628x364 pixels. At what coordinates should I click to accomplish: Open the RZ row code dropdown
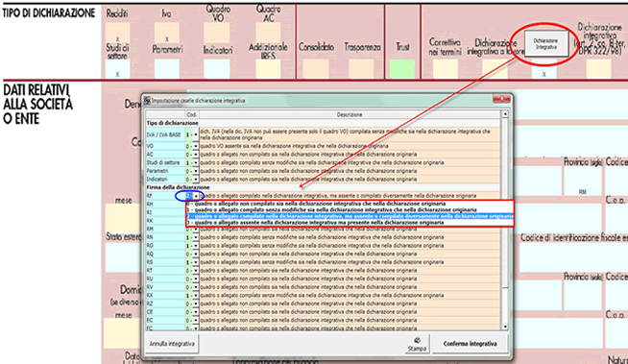pyautogui.click(x=196, y=303)
